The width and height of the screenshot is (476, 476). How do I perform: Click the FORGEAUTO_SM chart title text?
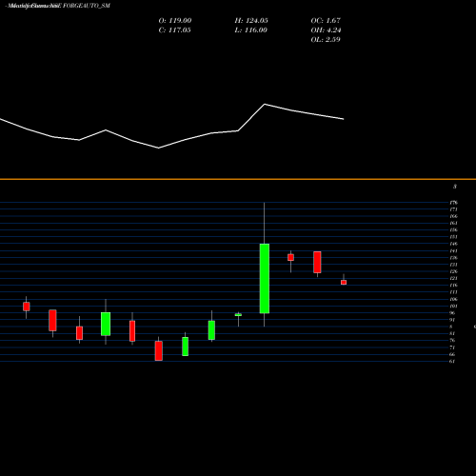point(87,6)
